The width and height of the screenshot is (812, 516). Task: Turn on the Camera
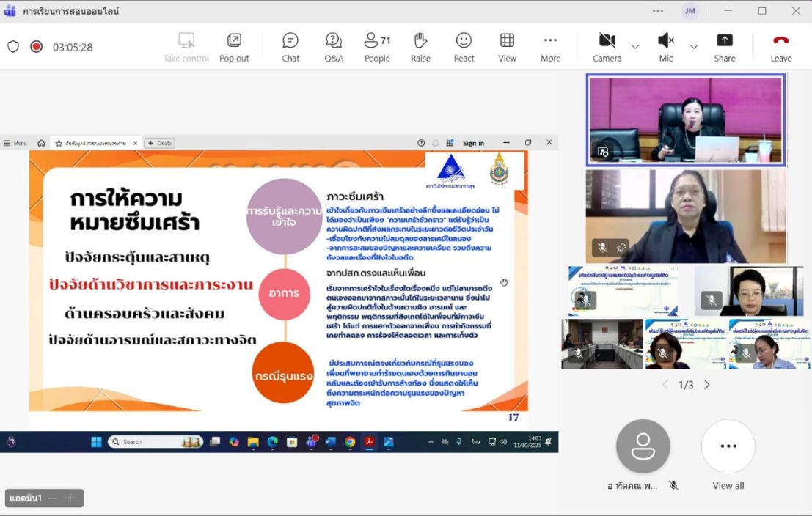[607, 47]
